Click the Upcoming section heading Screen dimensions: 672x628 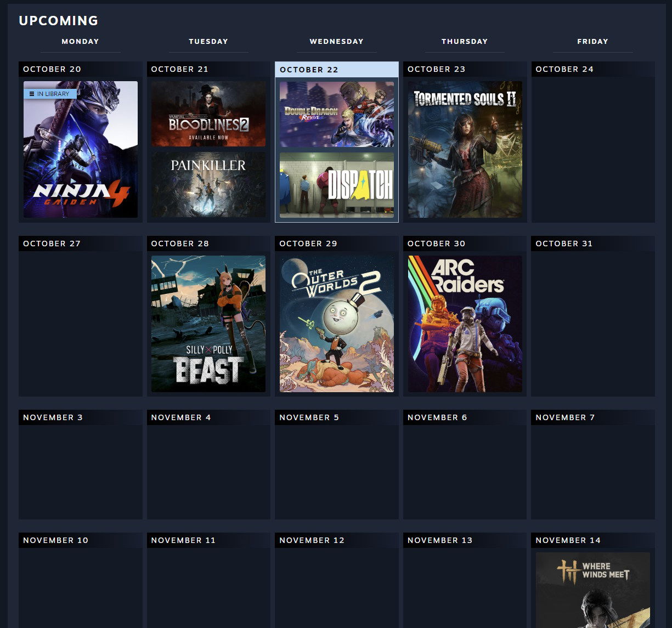click(59, 21)
